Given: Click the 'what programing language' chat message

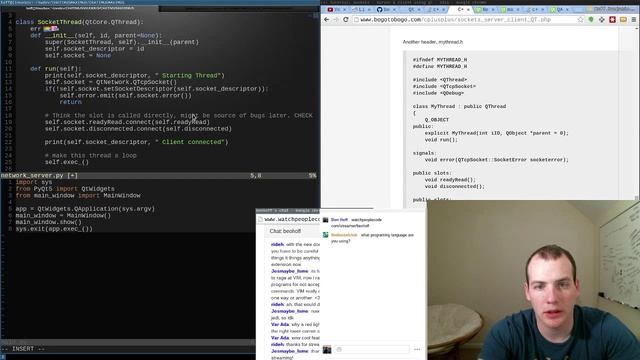Looking at the screenshot, I should (x=372, y=238).
